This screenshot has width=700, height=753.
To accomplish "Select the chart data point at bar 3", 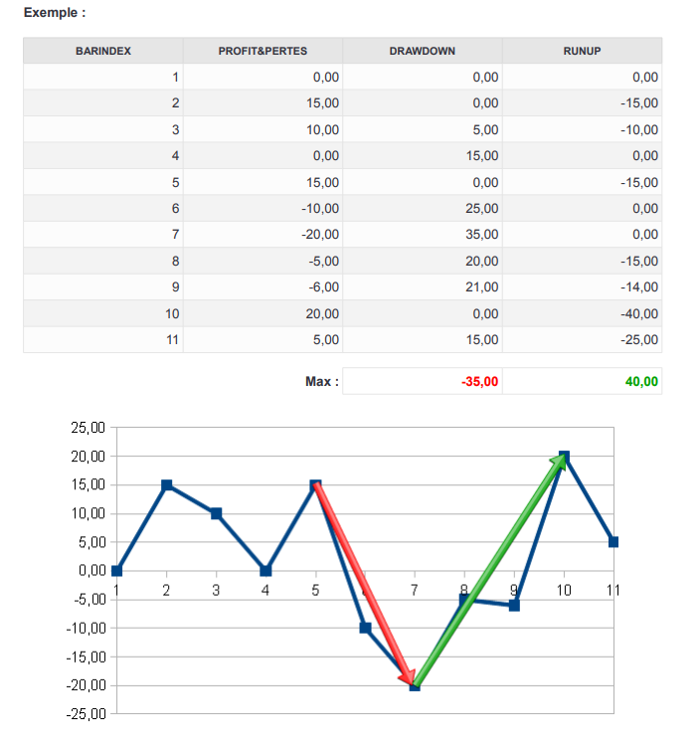I will click(216, 514).
